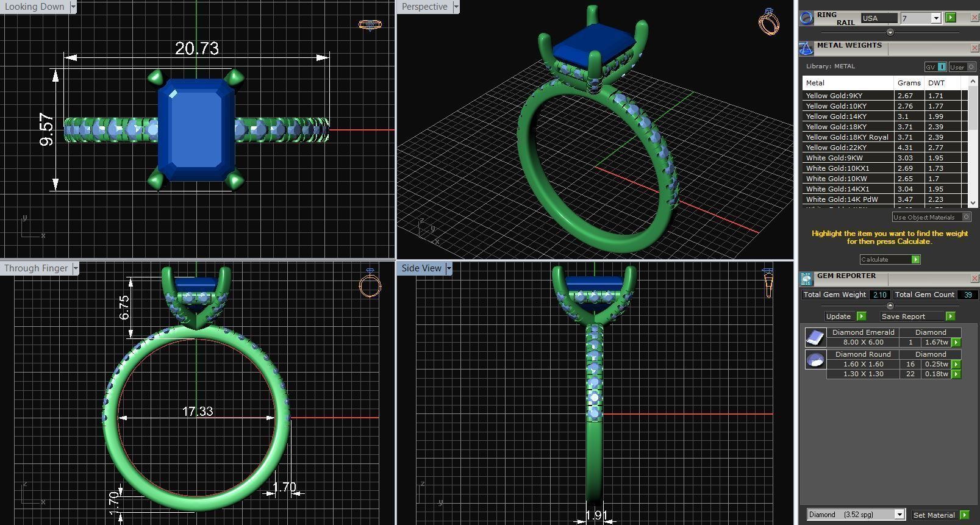Screen dimensions: 980x525
Task: Click the 8.00 X 6.00 gem size cell
Action: pos(863,342)
